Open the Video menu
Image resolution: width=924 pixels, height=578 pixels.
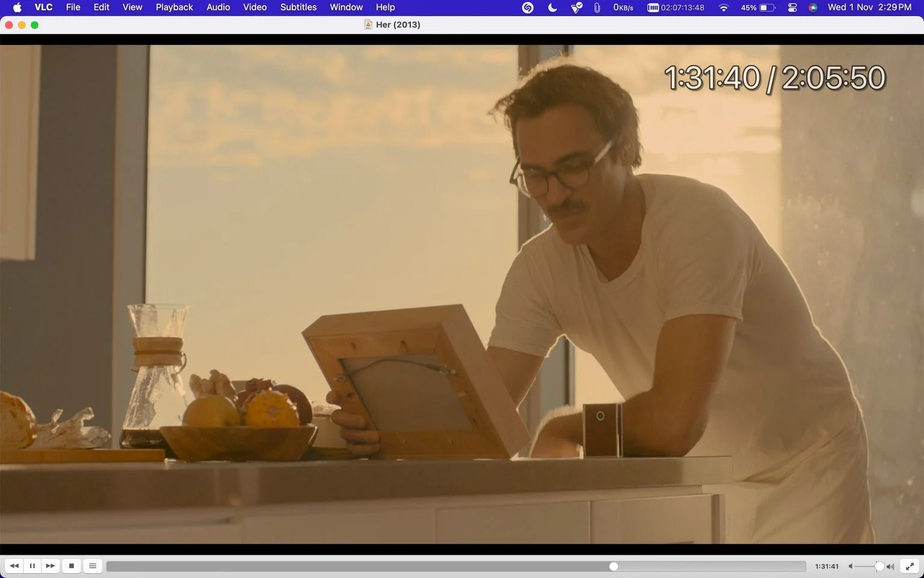click(x=255, y=7)
